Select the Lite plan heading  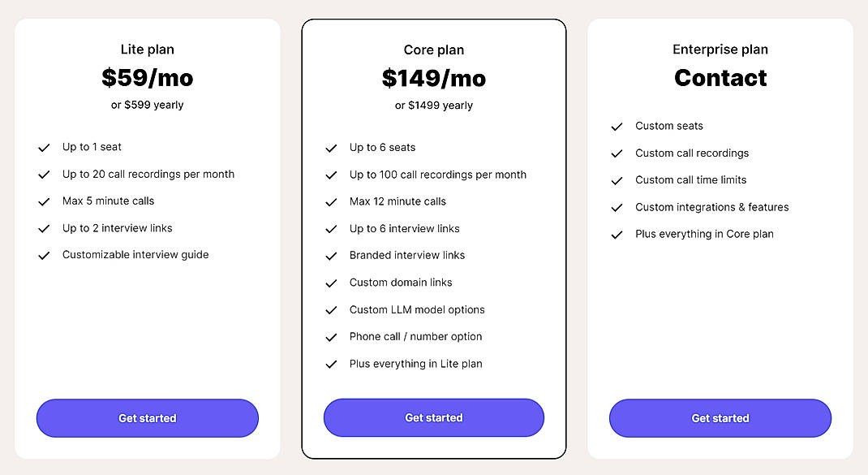[x=147, y=49]
